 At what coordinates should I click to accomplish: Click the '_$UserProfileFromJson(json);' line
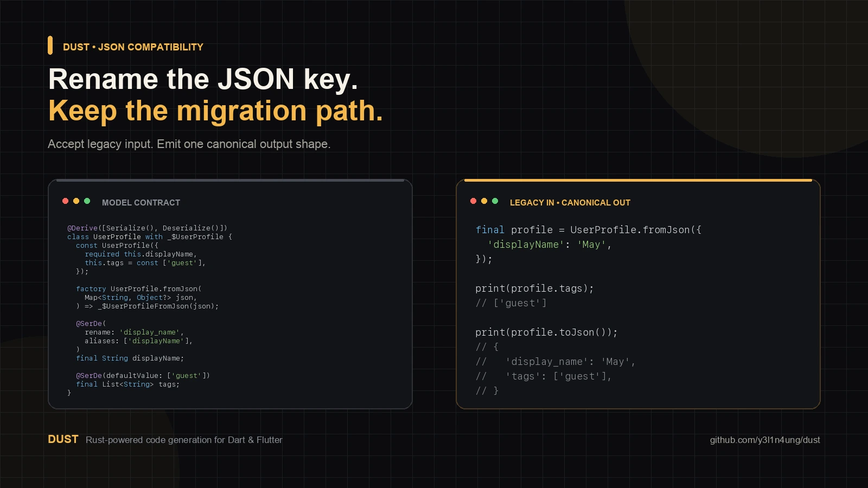pyautogui.click(x=147, y=306)
